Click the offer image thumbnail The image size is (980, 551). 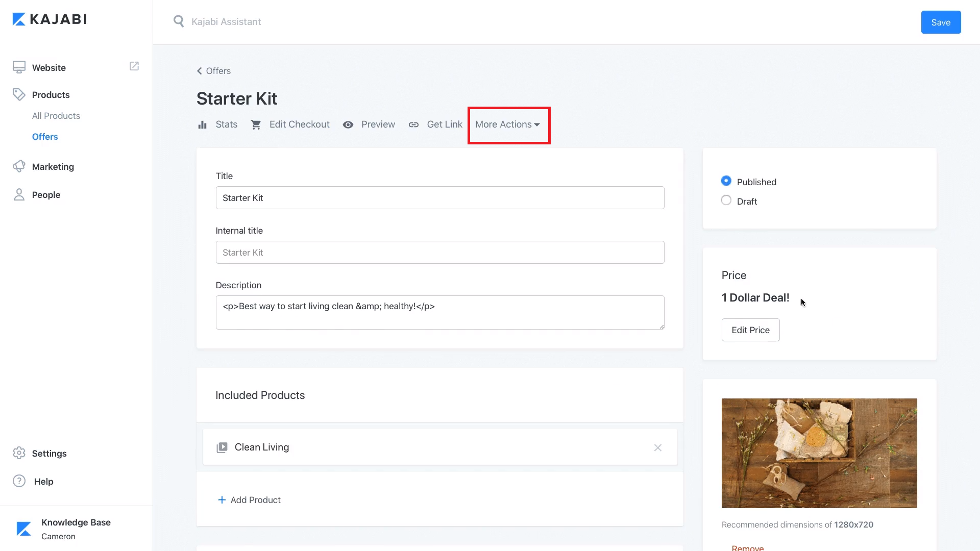tap(819, 453)
